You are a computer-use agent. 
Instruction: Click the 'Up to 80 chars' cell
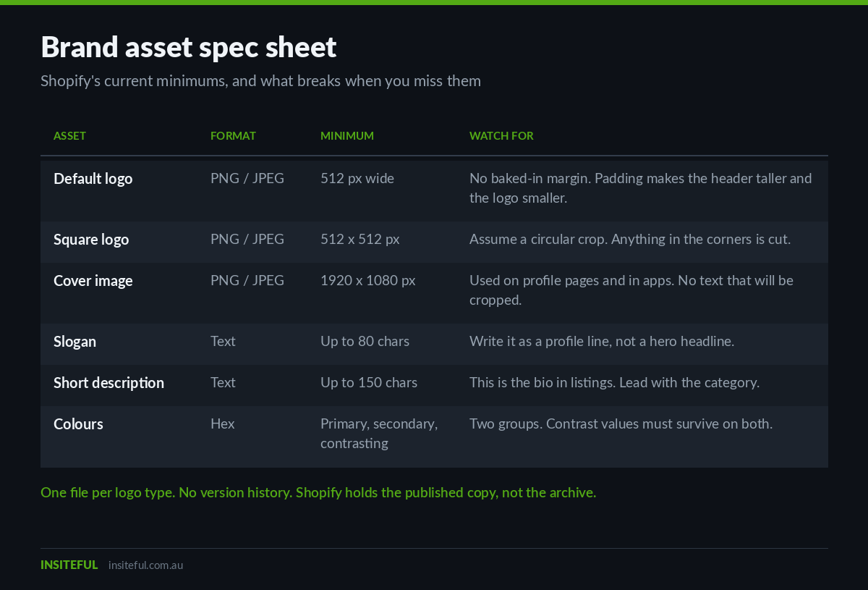(365, 341)
